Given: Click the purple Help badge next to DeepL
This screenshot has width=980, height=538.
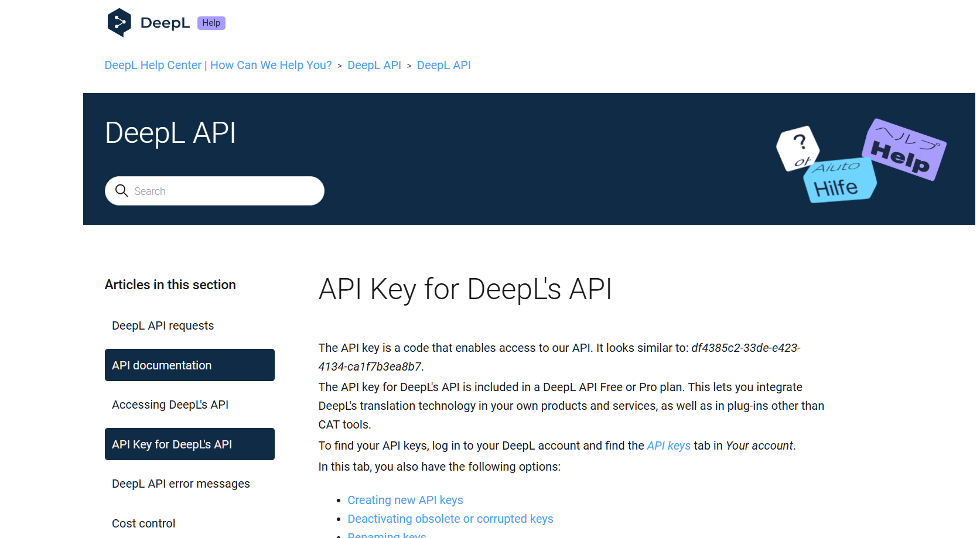Looking at the screenshot, I should coord(211,23).
